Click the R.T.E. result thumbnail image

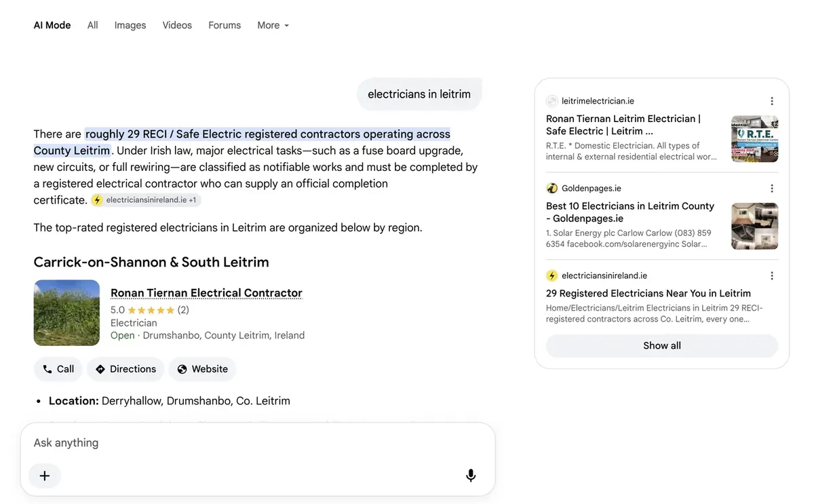point(755,139)
